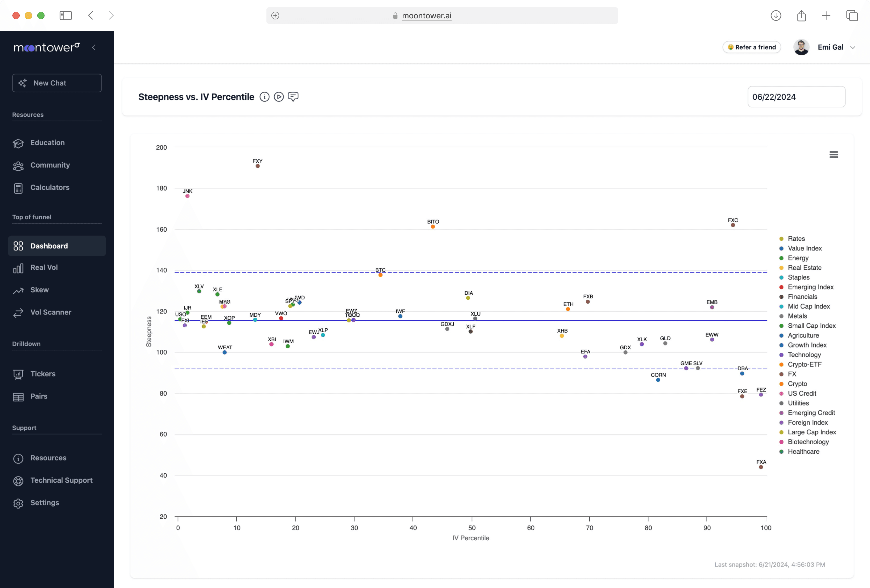Viewport: 870px width, 588px height.
Task: Toggle the Safari sidebar panel icon
Action: pos(66,16)
